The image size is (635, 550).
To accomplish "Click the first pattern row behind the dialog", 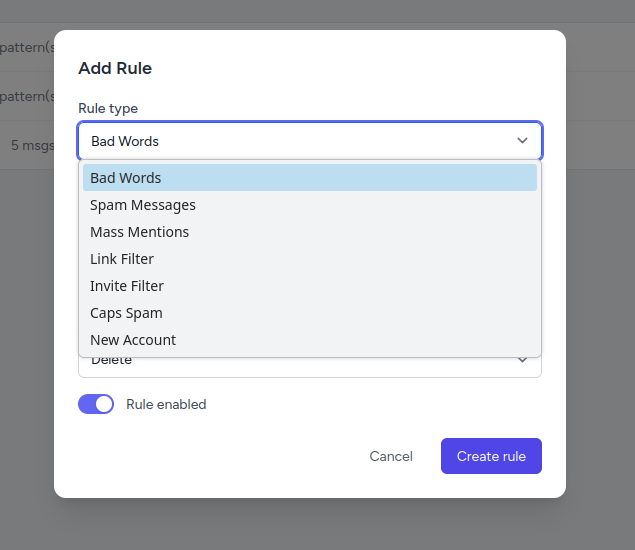I will click(27, 47).
